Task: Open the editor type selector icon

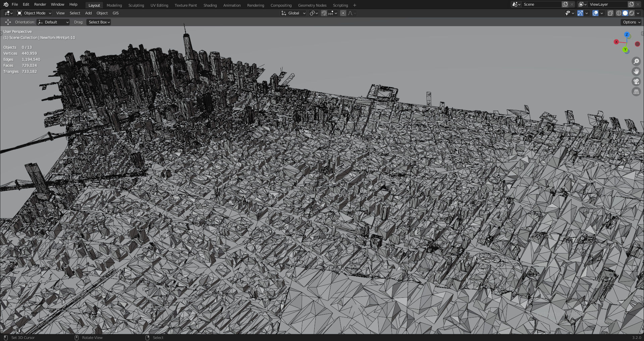Action: click(8, 13)
